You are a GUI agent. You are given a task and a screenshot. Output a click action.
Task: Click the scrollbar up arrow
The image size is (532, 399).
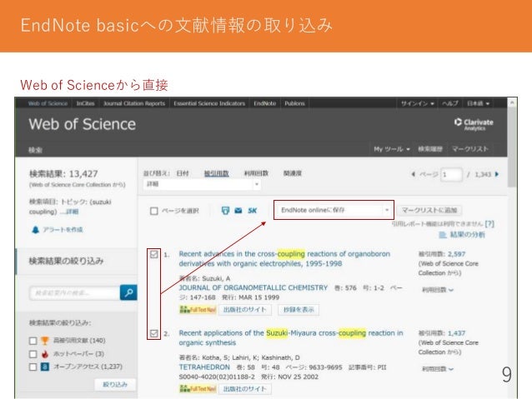(x=512, y=102)
